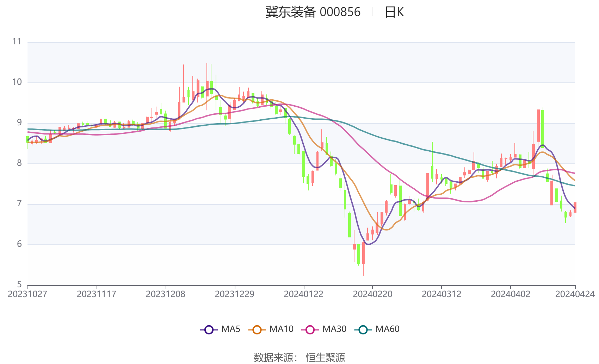Click x-axis date label 20240220
Image resolution: width=599 pixels, height=364 pixels.
click(372, 294)
